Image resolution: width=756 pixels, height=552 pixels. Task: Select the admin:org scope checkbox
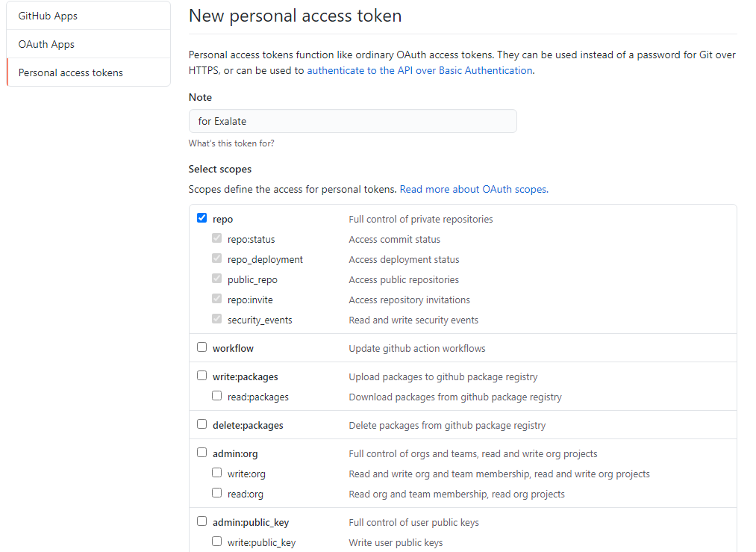click(202, 453)
